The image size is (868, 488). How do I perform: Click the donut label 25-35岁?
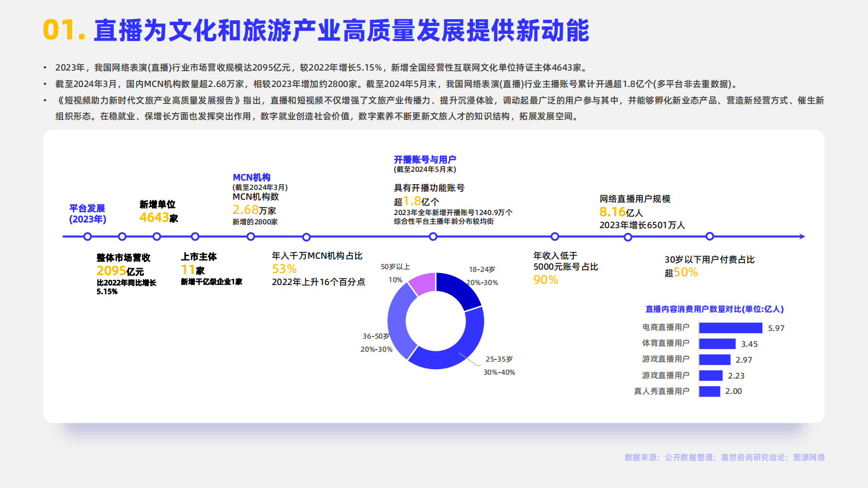499,359
